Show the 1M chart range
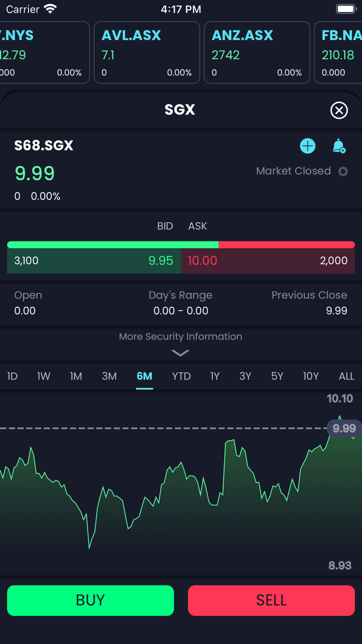 [76, 376]
